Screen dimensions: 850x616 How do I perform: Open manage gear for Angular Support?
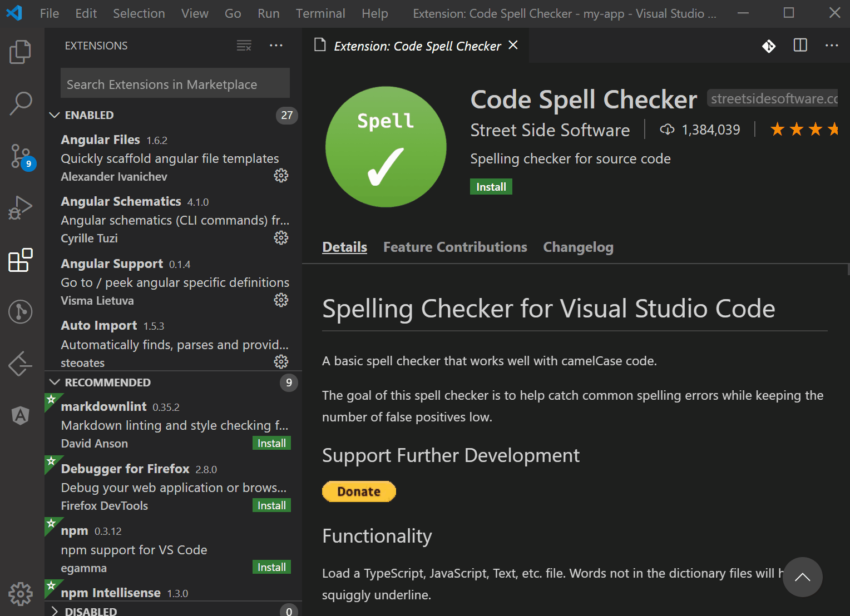pyautogui.click(x=281, y=300)
